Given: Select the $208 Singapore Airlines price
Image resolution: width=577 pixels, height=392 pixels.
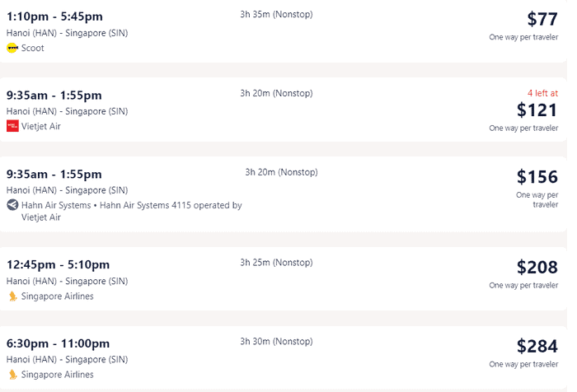Looking at the screenshot, I should pyautogui.click(x=537, y=268).
